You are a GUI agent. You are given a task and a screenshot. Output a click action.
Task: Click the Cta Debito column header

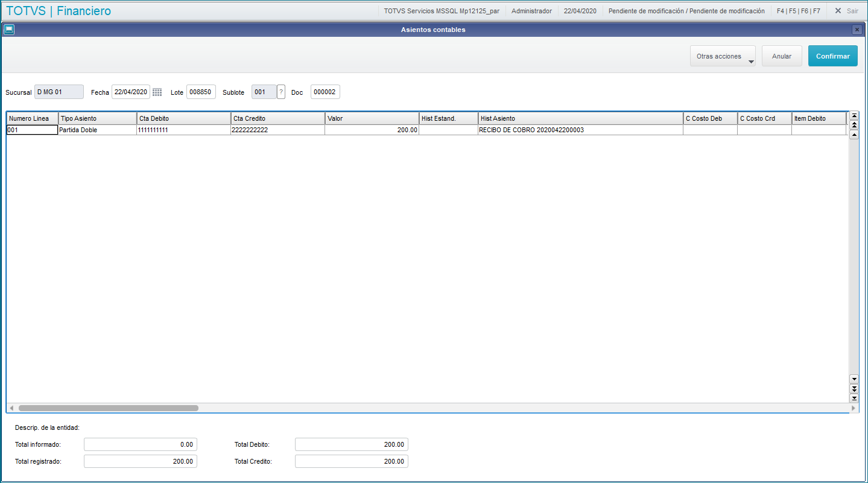184,118
